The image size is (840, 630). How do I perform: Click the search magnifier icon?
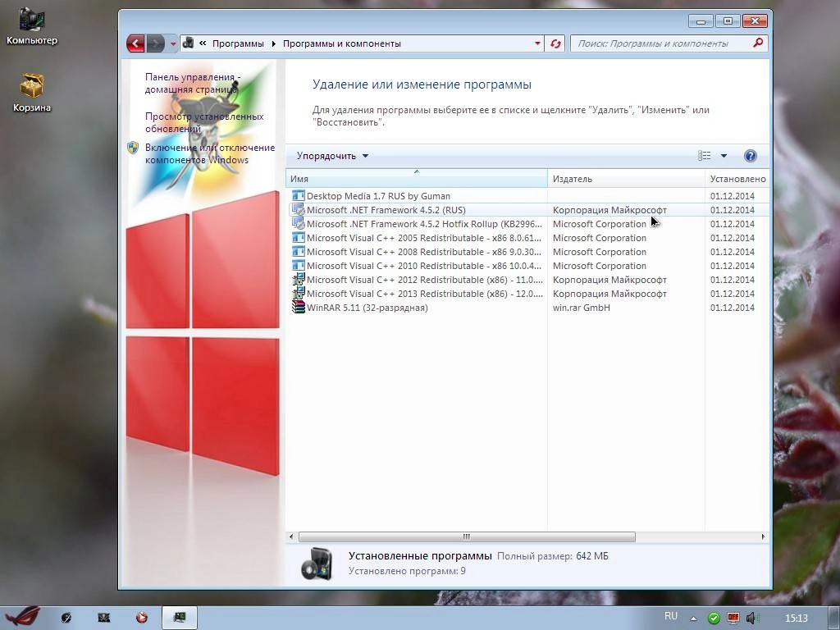757,43
